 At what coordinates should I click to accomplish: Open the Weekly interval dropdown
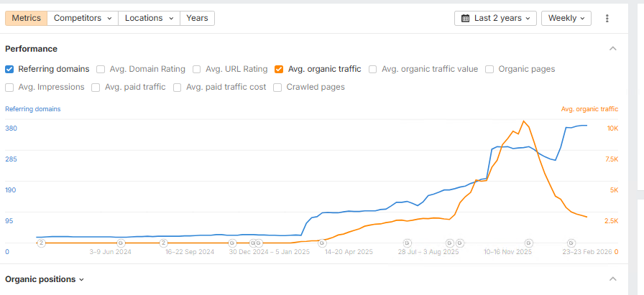click(x=566, y=18)
